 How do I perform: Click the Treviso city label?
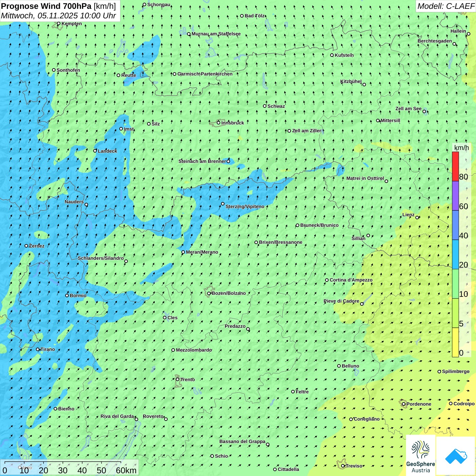tap(354, 466)
